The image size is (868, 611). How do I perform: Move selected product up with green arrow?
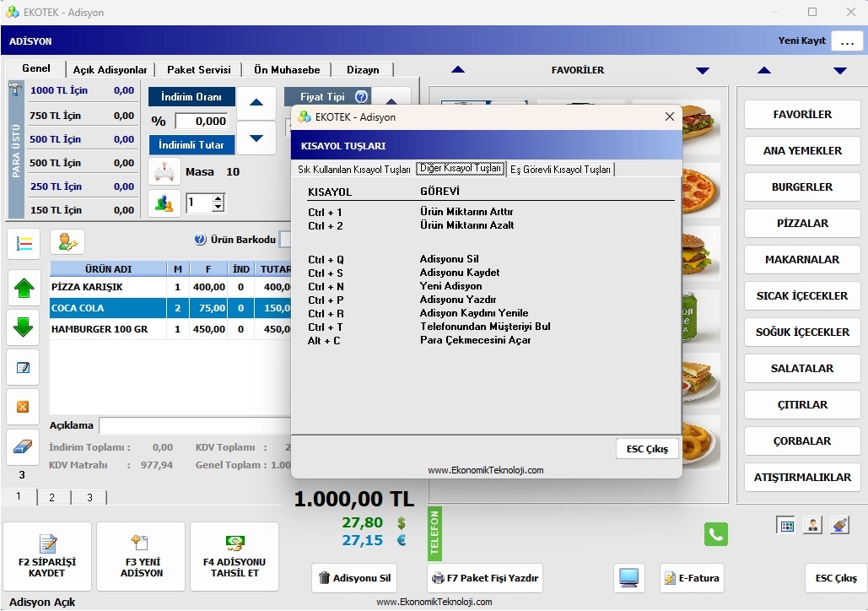24,288
